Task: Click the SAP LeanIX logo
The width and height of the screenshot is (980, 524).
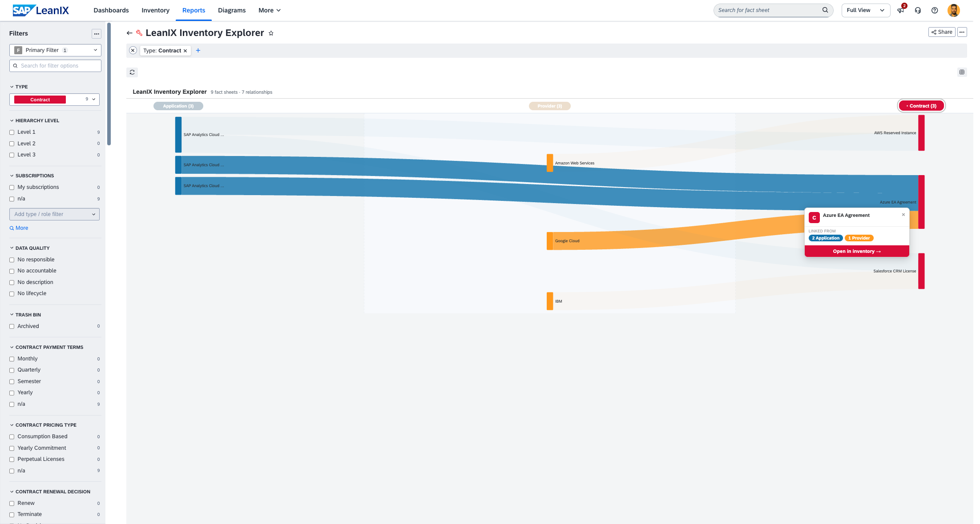Action: click(x=40, y=10)
